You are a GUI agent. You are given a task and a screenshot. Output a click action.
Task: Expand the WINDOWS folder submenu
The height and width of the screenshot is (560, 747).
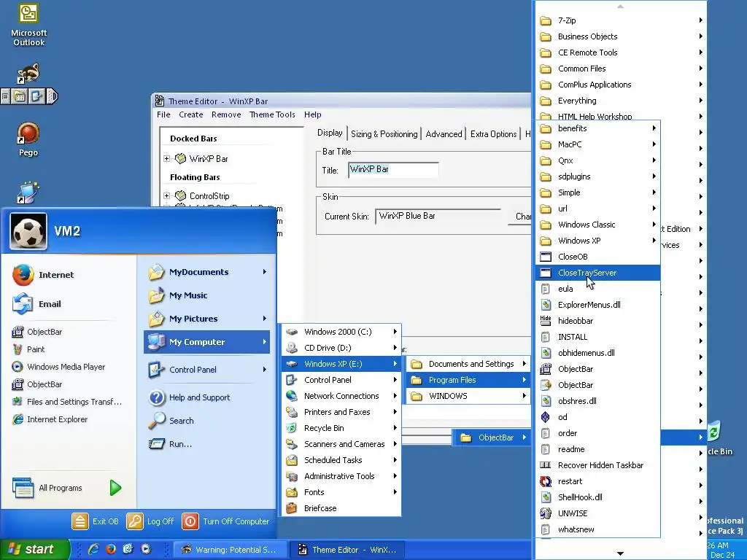[x=468, y=396]
